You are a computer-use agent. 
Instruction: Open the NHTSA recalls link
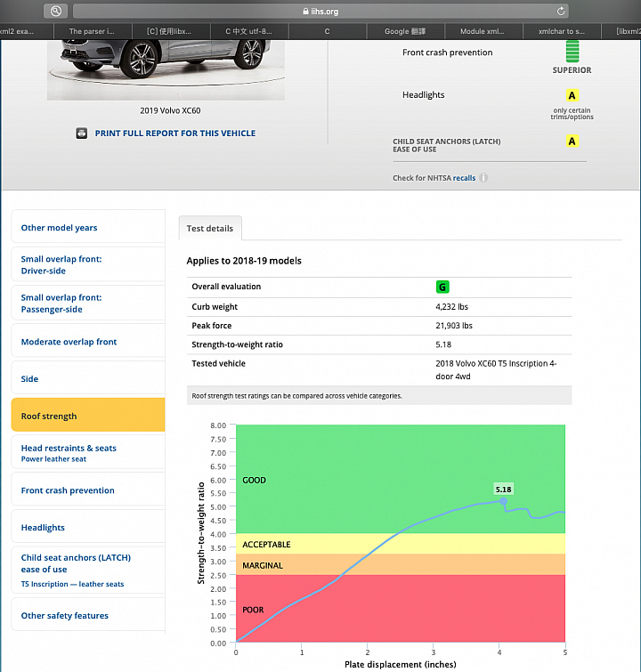(464, 178)
